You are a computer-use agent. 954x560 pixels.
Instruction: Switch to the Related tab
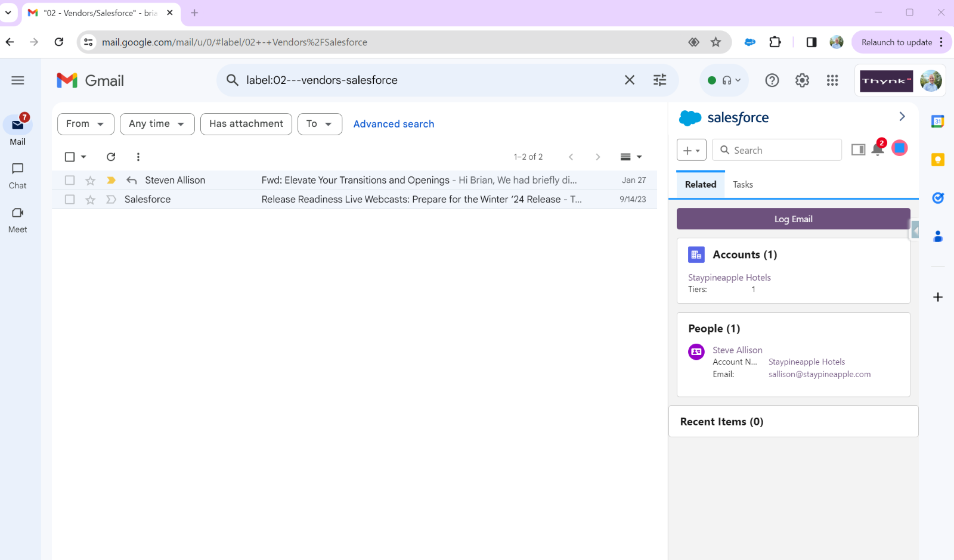pyautogui.click(x=701, y=185)
